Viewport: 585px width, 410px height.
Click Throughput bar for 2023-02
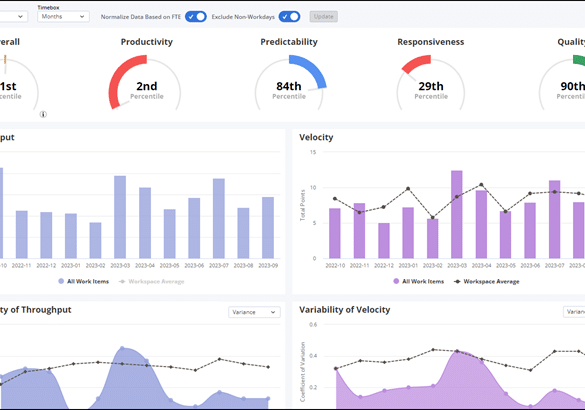[95, 241]
